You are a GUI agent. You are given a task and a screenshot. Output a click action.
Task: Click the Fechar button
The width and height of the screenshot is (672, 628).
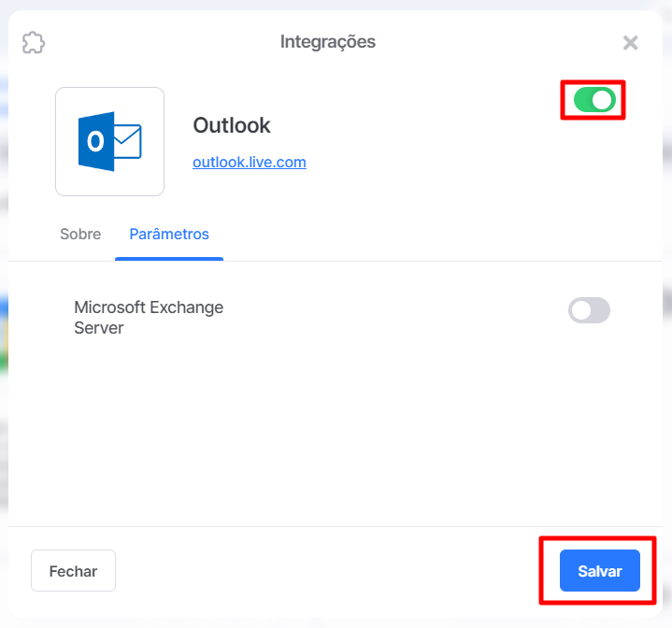tap(73, 571)
